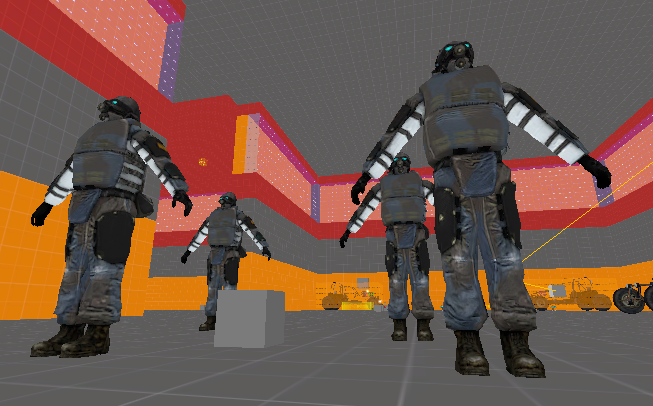Select the gray block on the right buggy
Screen dimensions: 653x406
tap(557, 291)
